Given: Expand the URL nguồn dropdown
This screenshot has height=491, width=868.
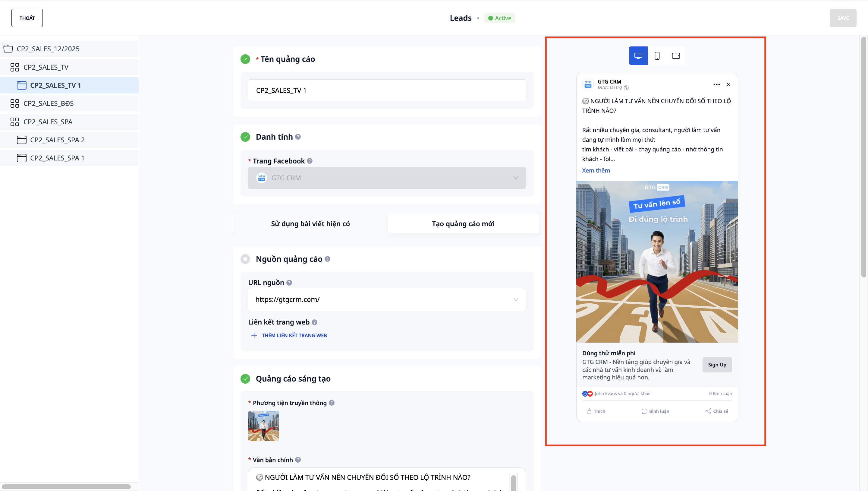Looking at the screenshot, I should (515, 299).
